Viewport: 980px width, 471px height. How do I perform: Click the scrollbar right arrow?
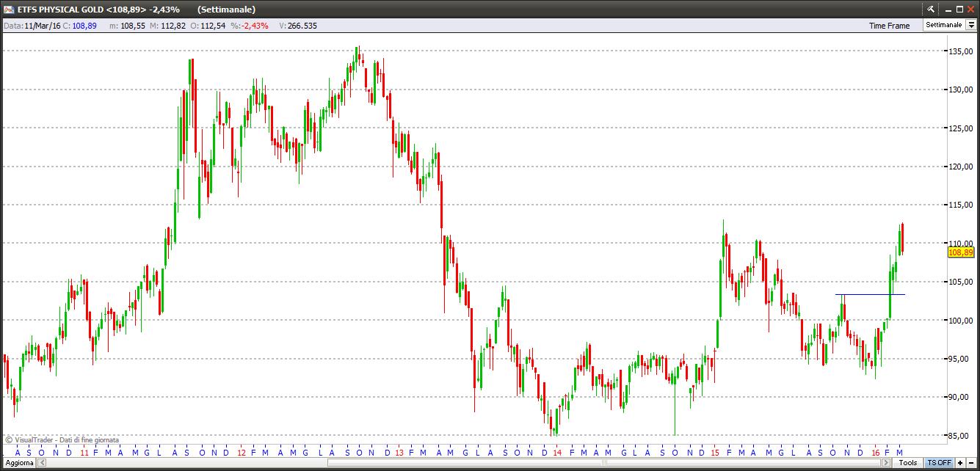tap(888, 463)
